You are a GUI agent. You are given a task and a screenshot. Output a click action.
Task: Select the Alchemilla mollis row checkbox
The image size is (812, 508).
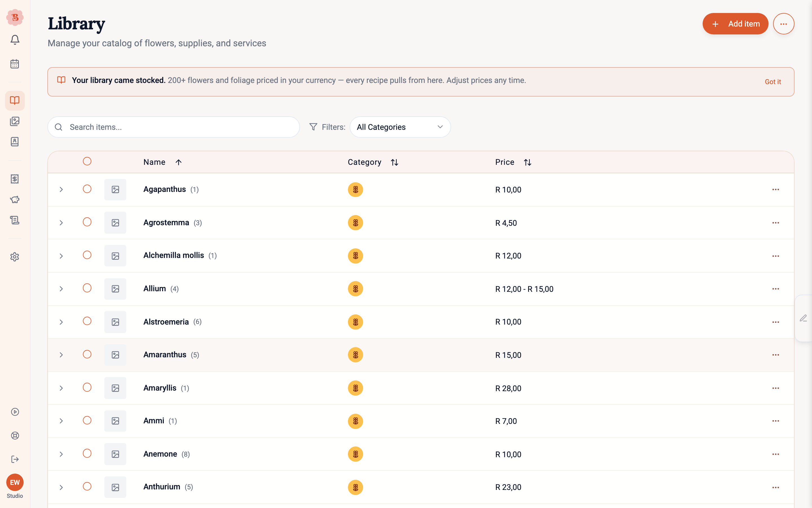87,255
